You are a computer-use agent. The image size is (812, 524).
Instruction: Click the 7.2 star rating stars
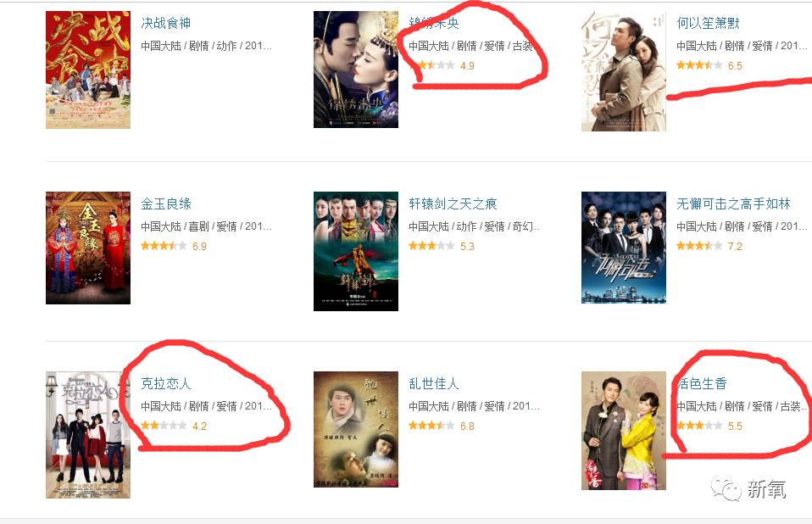699,246
